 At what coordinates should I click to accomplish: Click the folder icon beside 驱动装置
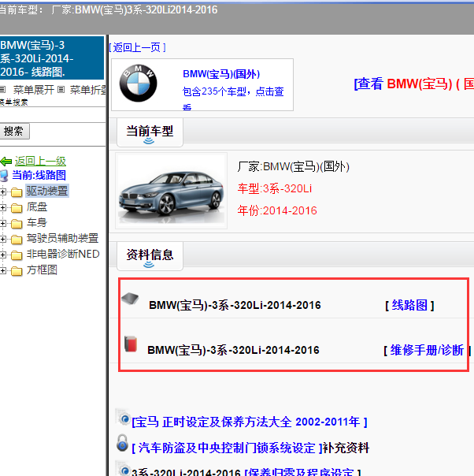(x=17, y=192)
